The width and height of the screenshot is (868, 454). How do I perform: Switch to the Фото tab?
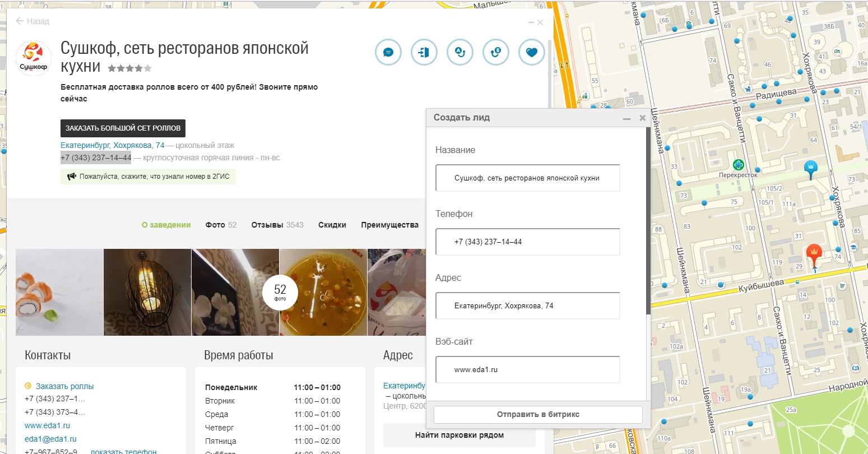click(x=221, y=225)
